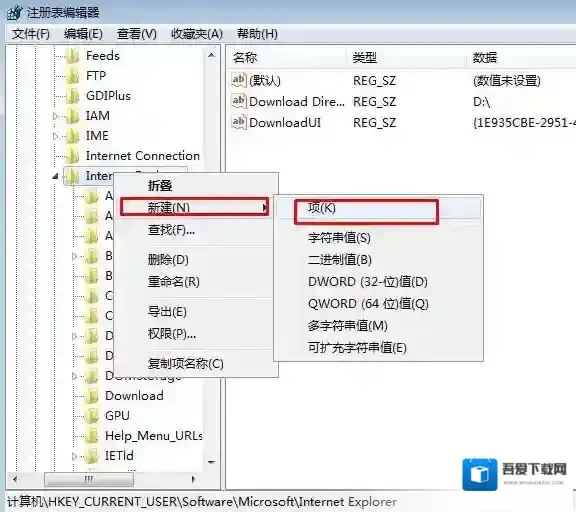This screenshot has width=576, height=512.
Task: Click the D:\ data cell
Action: tap(482, 102)
